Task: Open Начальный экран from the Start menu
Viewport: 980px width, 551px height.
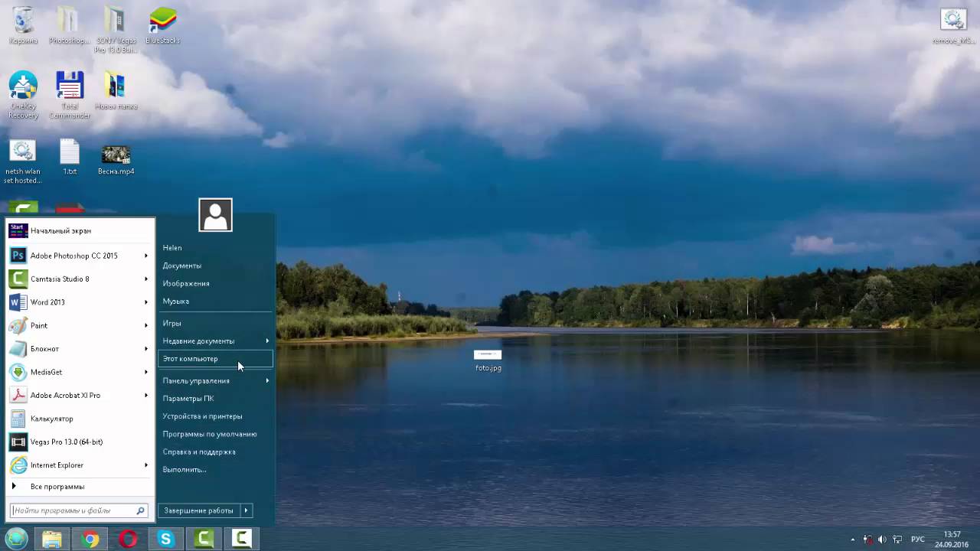Action: [80, 230]
